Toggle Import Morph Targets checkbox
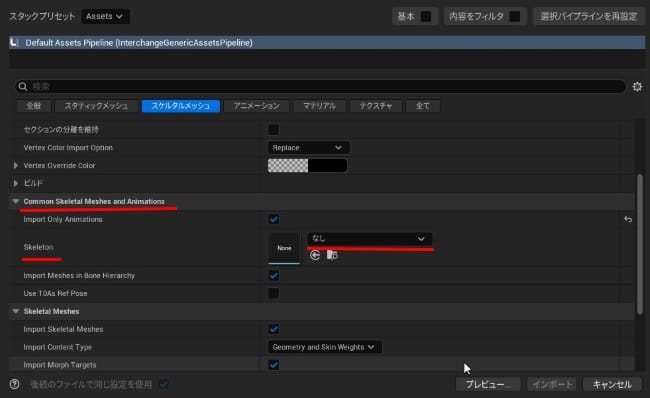 click(274, 365)
